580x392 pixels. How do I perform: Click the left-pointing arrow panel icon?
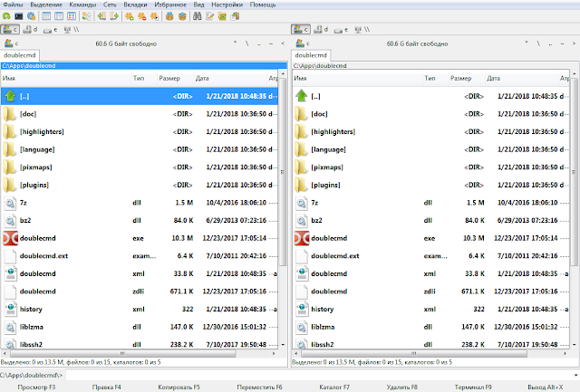(102, 16)
